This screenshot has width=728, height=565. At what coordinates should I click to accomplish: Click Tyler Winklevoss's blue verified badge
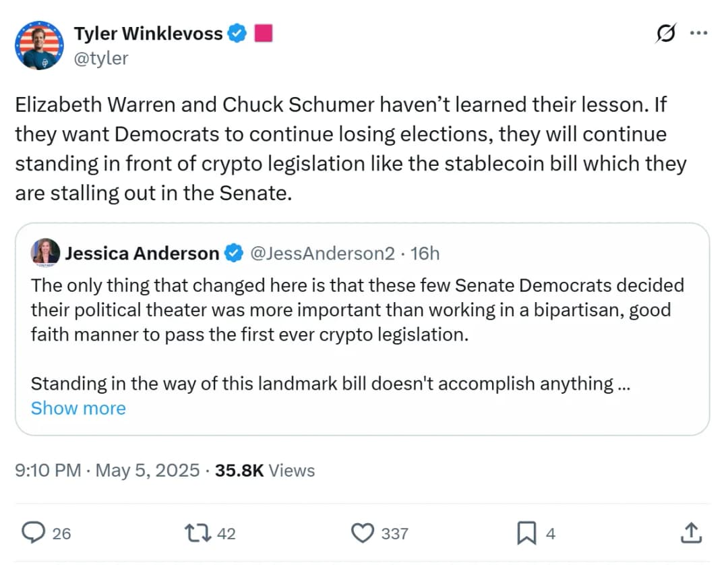tap(237, 33)
